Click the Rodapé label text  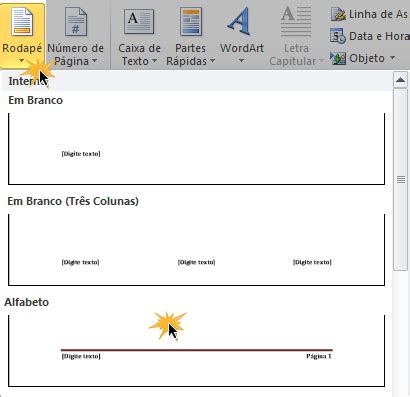pos(22,48)
